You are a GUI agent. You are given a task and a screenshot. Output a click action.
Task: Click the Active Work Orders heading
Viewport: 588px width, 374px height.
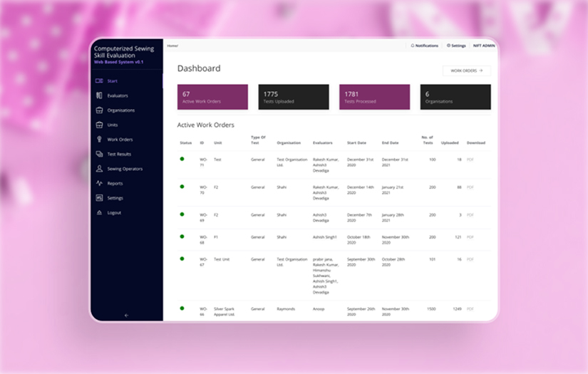click(205, 125)
